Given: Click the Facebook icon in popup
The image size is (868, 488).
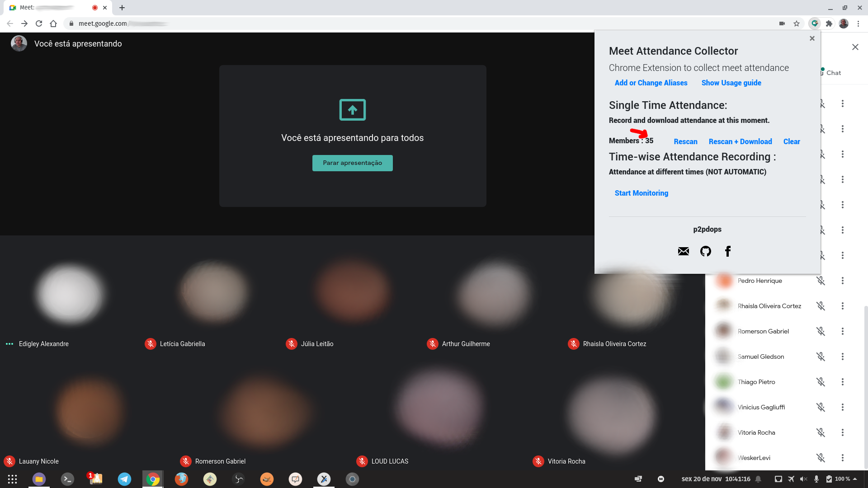Looking at the screenshot, I should click(x=727, y=251).
